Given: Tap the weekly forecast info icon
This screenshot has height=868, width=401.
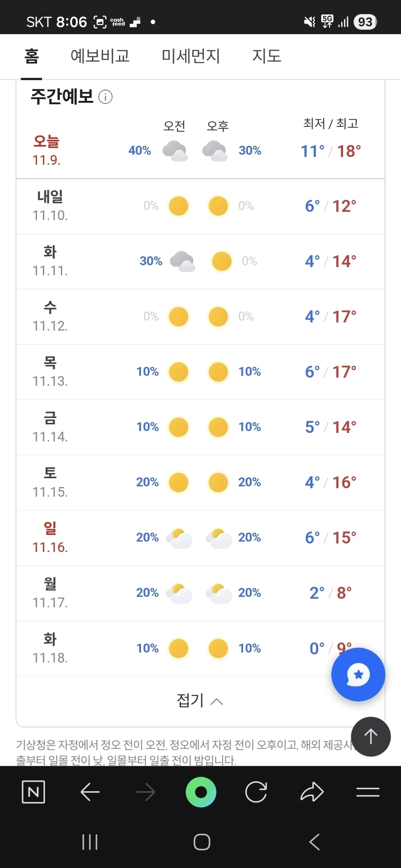Looking at the screenshot, I should click(x=105, y=97).
